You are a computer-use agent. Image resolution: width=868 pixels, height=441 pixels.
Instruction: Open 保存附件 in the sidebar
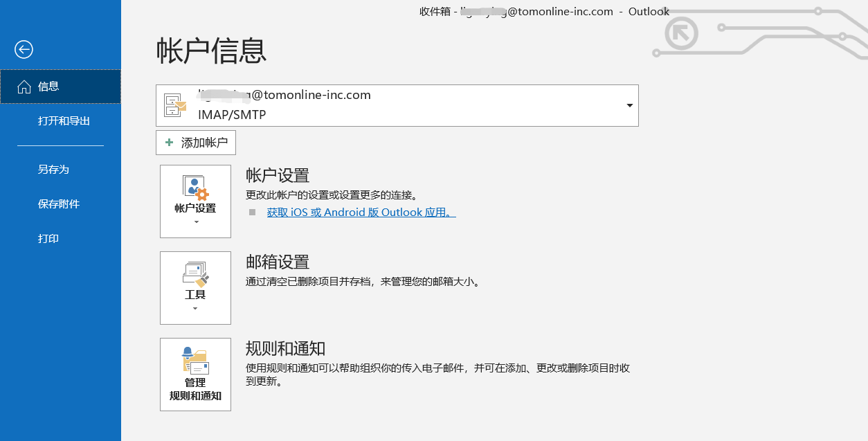click(x=59, y=204)
